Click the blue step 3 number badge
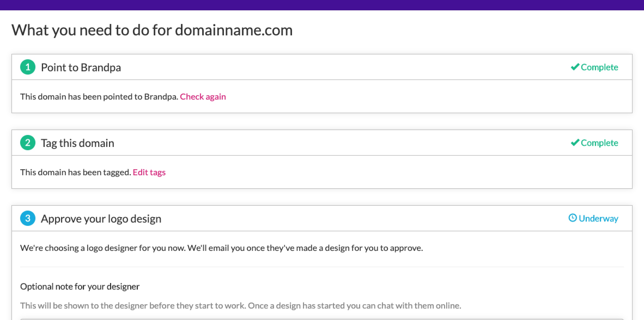644x320 pixels. [28, 218]
